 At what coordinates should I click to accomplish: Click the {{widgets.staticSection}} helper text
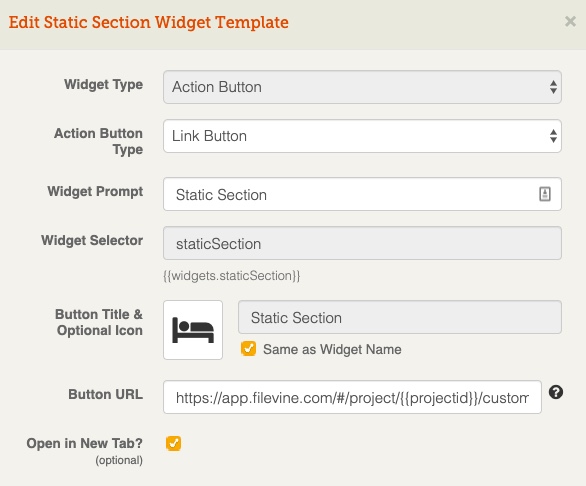232,276
